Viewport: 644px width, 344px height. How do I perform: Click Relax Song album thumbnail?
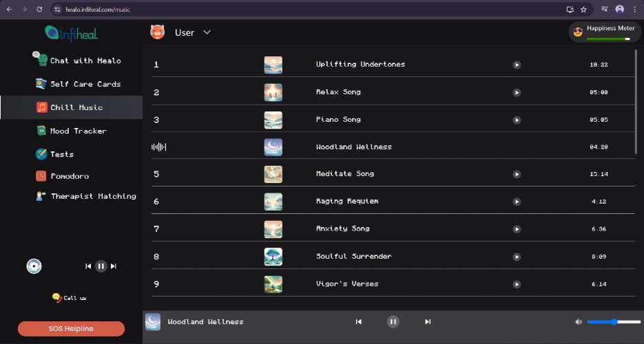[x=273, y=93]
